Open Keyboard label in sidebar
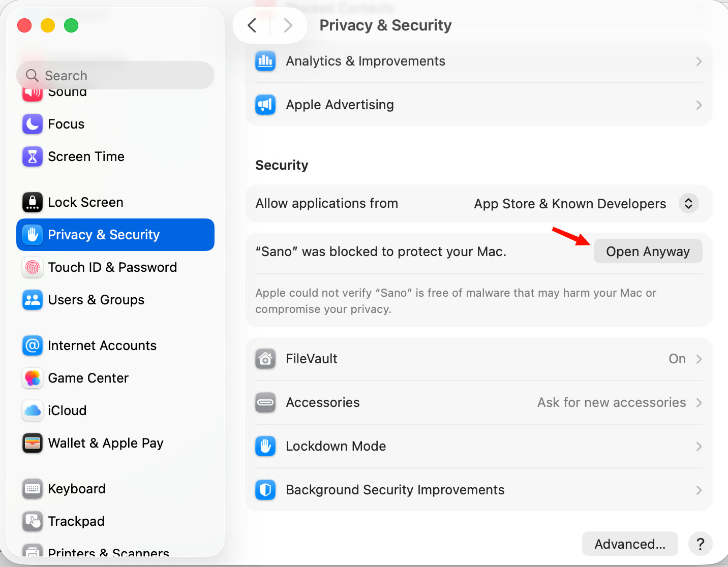The image size is (728, 567). (x=77, y=489)
